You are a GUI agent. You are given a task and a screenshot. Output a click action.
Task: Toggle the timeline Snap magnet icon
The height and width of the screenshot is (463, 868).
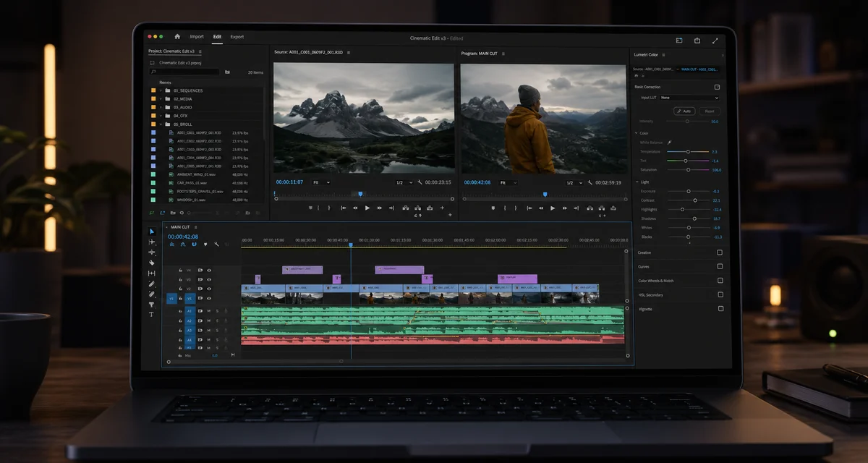click(x=194, y=245)
